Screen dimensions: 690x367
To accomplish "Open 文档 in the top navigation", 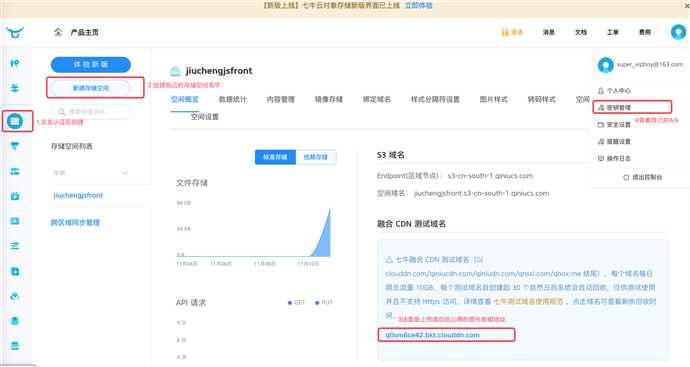I will coord(581,32).
